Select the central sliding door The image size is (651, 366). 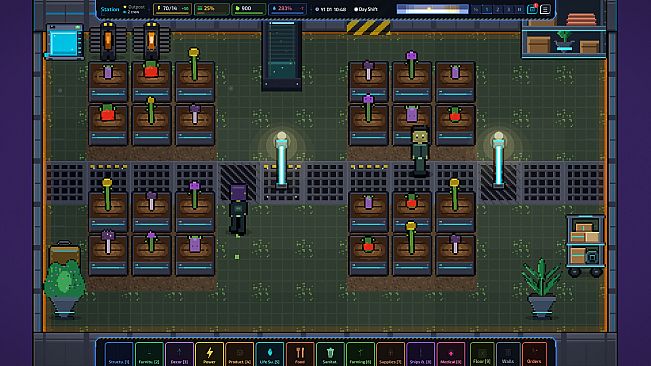282,56
